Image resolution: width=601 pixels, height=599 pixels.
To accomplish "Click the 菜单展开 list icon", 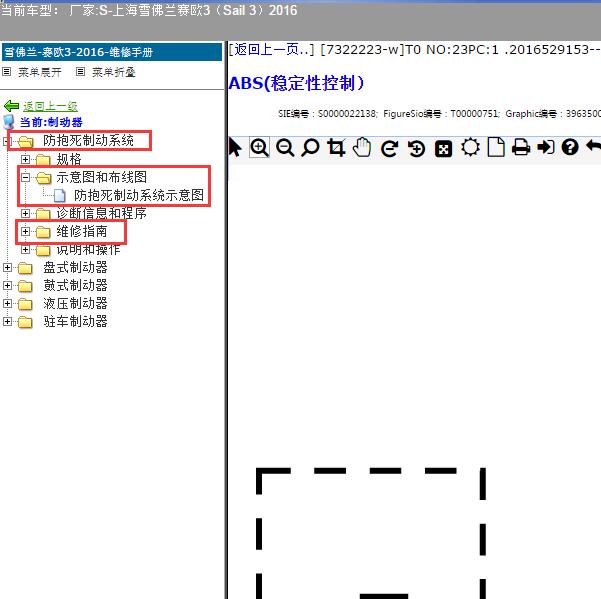I will (x=7, y=72).
